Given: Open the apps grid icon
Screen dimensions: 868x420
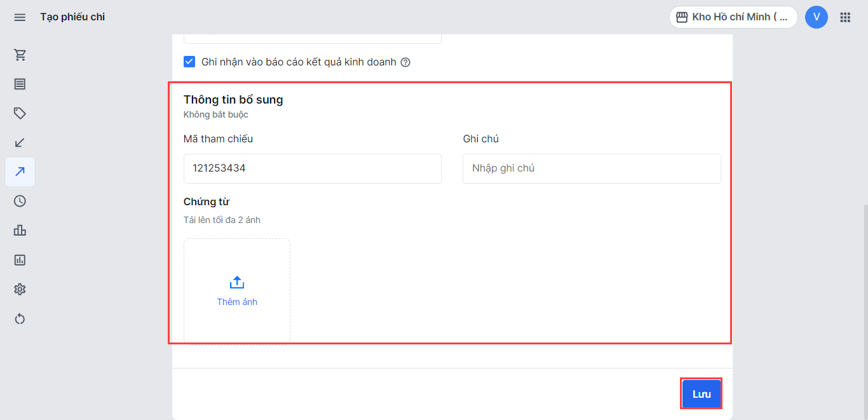Looking at the screenshot, I should point(845,17).
